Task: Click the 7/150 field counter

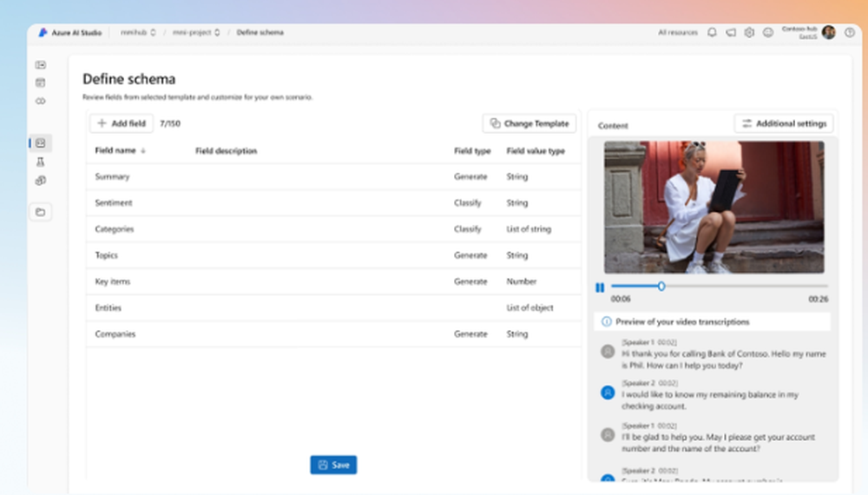Action: (170, 123)
